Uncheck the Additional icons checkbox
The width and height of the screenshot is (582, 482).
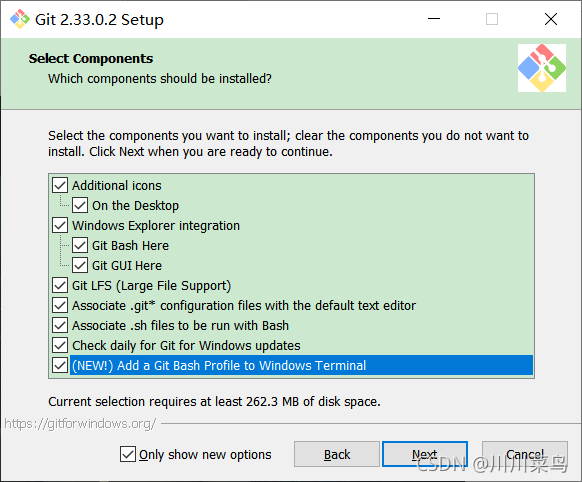tap(60, 185)
